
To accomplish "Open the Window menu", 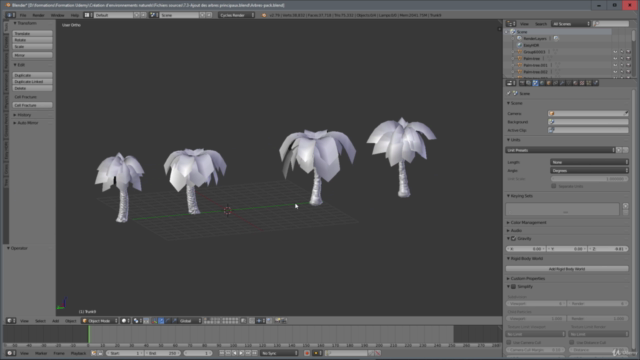I will pyautogui.click(x=58, y=15).
